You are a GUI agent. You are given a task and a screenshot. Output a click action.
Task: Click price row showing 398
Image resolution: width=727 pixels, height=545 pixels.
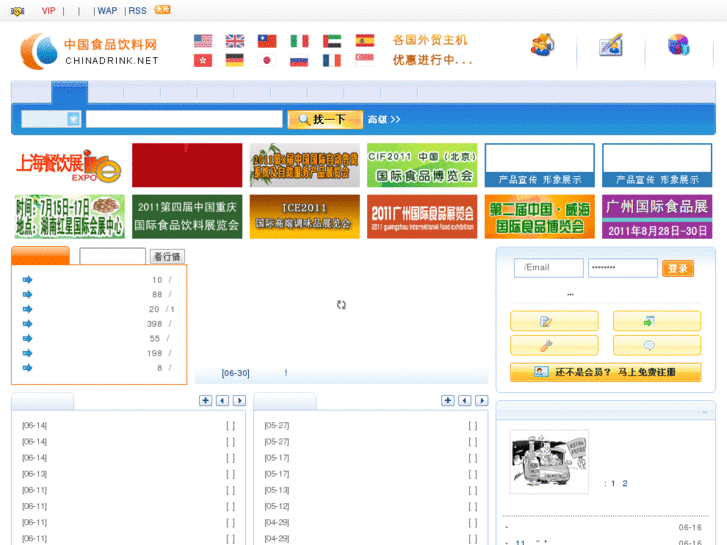tap(98, 324)
